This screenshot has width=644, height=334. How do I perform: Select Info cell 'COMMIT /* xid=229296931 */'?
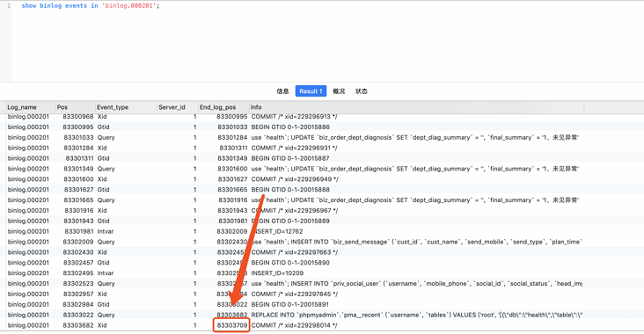[x=294, y=148]
